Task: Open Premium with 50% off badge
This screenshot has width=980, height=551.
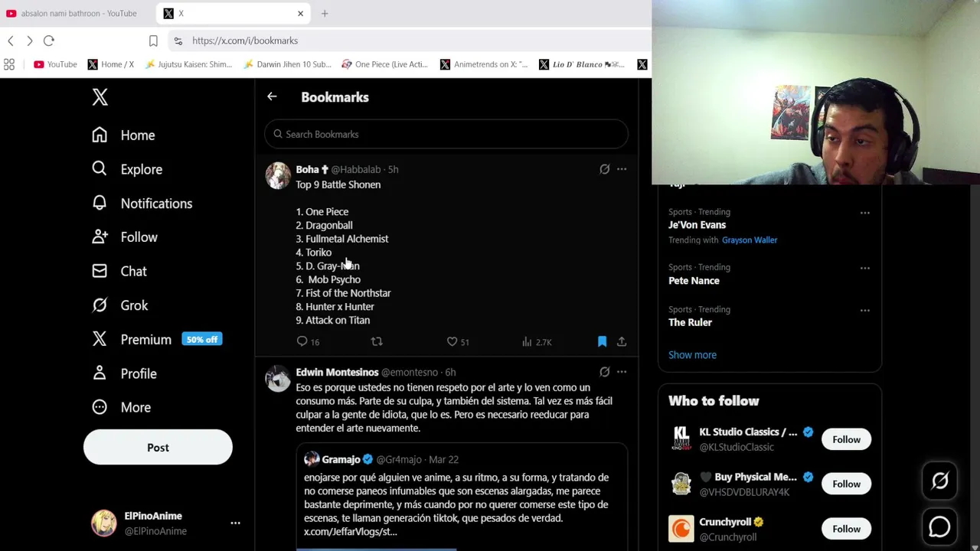Action: pos(157,340)
